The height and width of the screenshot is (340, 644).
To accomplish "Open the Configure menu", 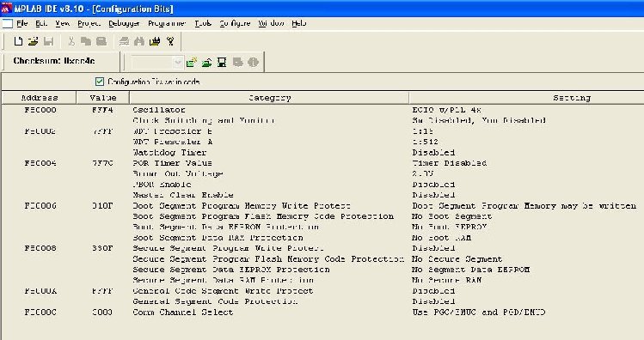I will (235, 23).
